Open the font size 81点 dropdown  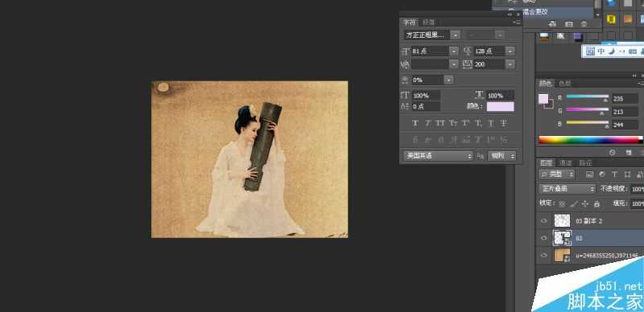[453, 51]
